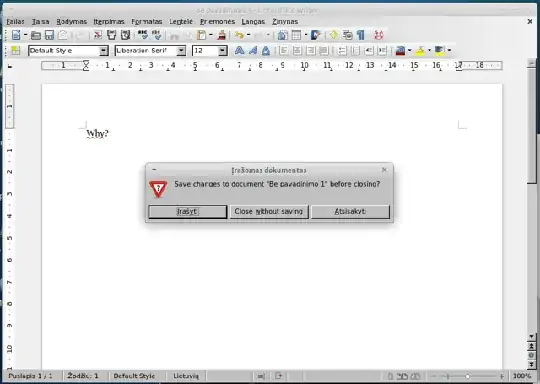Open the Font color dropdown arrow

(x=409, y=51)
